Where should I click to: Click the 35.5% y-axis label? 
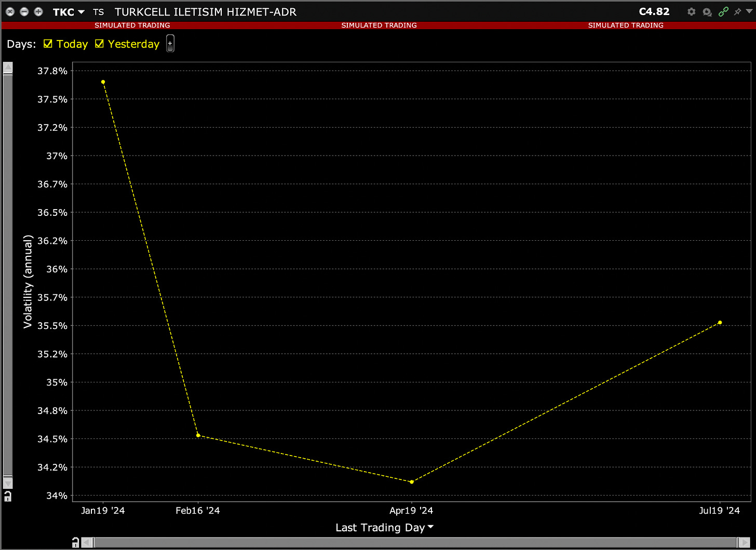[x=52, y=326]
